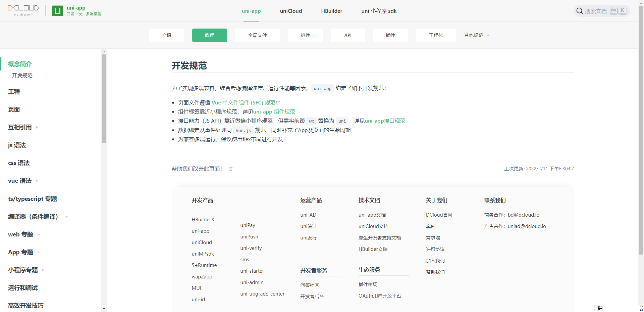Screen dimensions: 644x312
Task: Click the green uni-app logo icon
Action: click(57, 11)
